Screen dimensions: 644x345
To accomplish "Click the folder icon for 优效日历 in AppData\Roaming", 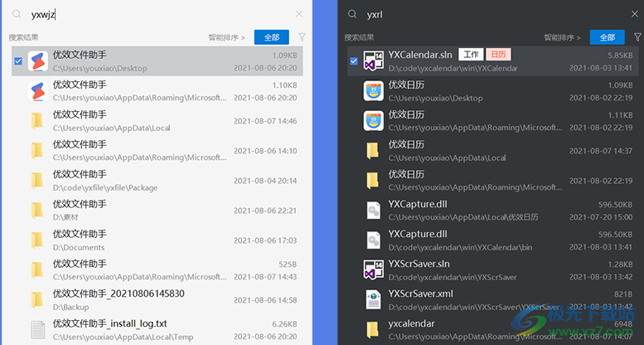I will coord(372,181).
